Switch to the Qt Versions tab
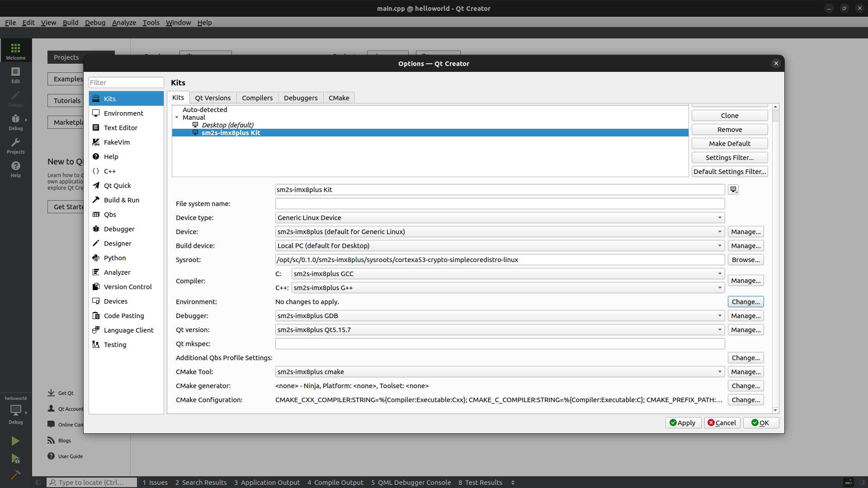This screenshot has width=868, height=488. click(212, 98)
